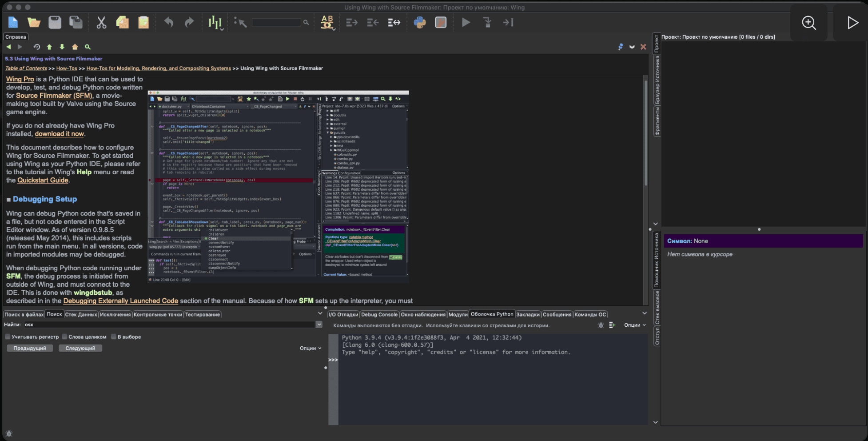Click the bug icon in Python Shell header
This screenshot has height=441, width=868.
coord(601,325)
